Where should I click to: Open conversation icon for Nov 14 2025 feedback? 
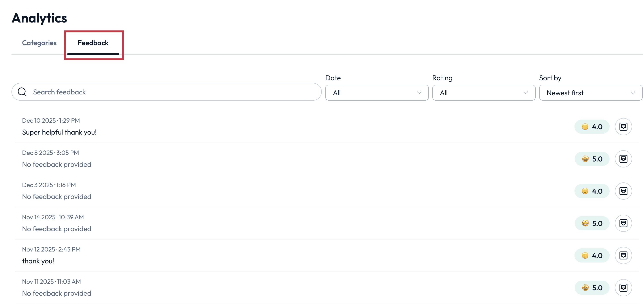623,223
